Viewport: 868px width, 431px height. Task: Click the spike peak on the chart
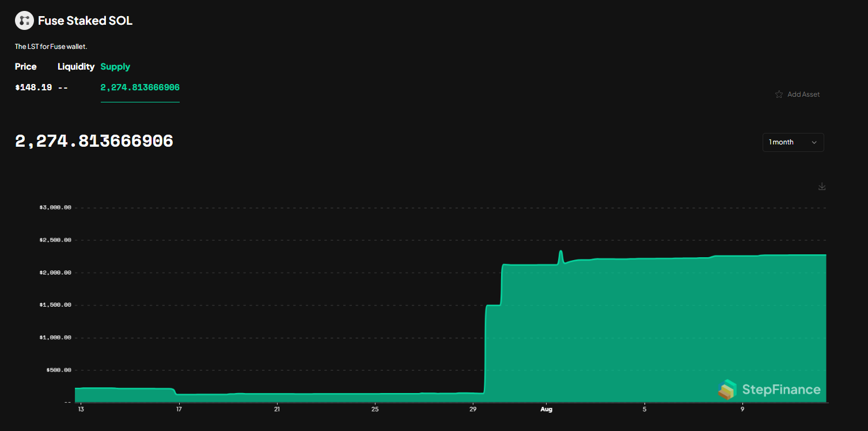(x=560, y=251)
